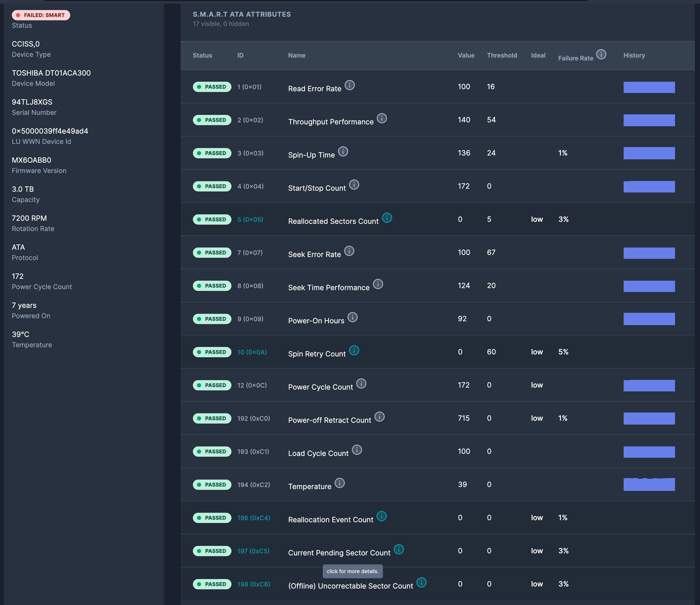Expand the Power-off Retract Count row

(329, 420)
